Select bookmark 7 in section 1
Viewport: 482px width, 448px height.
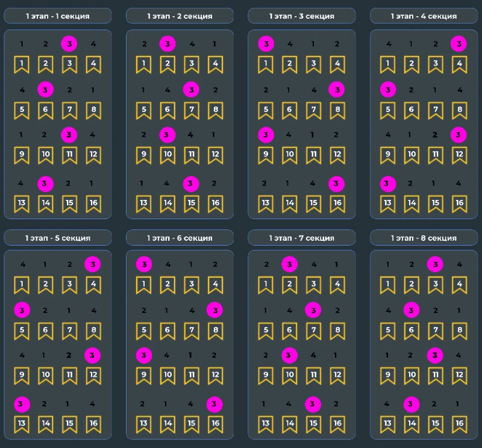pyautogui.click(x=70, y=110)
